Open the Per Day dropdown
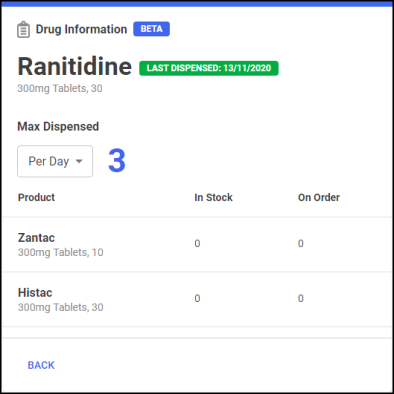This screenshot has height=394, width=394. click(55, 161)
